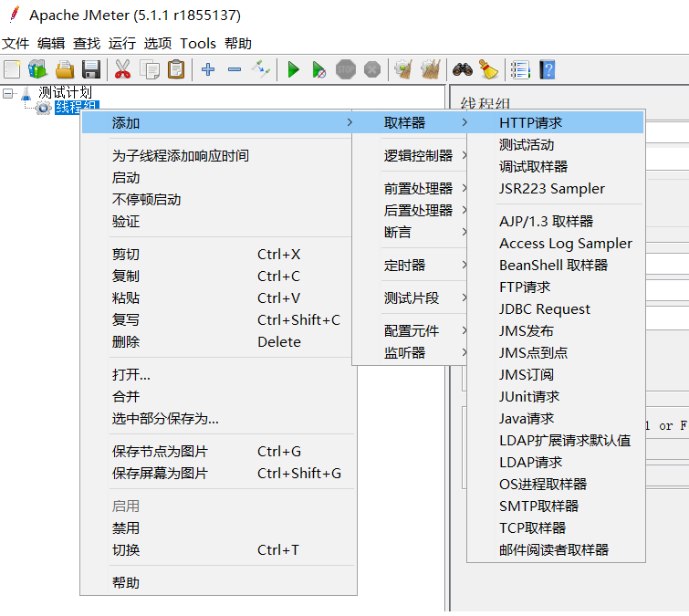Expand the 断言 submenu
Viewport: 689px width, 616px height.
pyautogui.click(x=410, y=232)
